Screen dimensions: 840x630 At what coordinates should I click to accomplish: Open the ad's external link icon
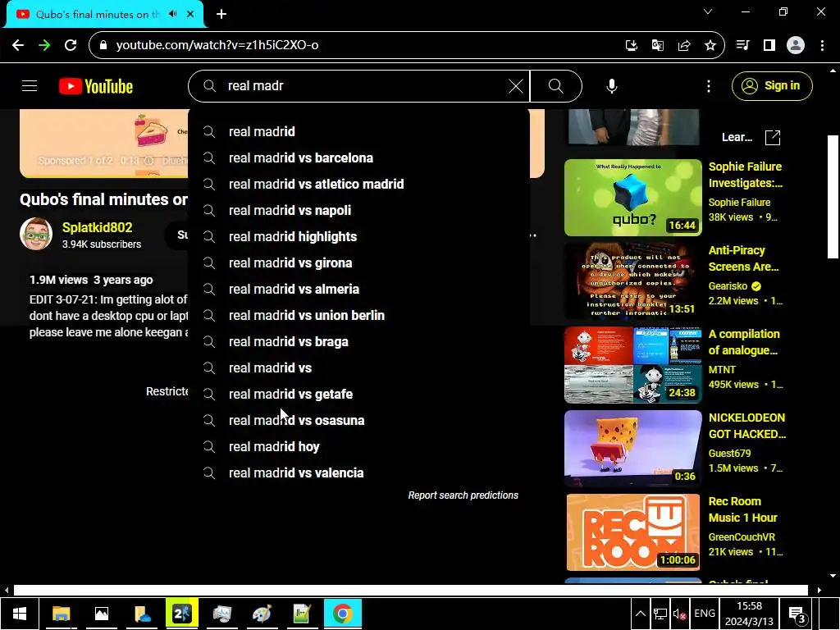[773, 138]
